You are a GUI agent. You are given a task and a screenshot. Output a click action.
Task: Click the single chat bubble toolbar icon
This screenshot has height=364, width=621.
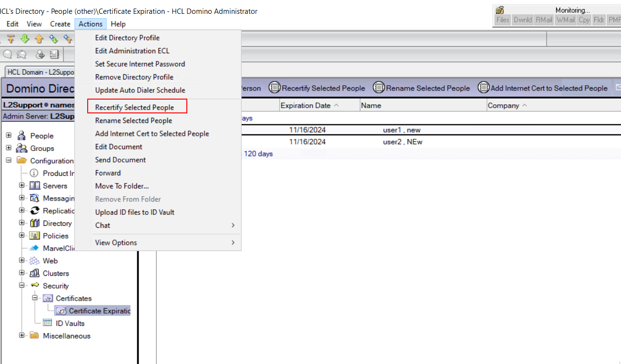[8, 54]
